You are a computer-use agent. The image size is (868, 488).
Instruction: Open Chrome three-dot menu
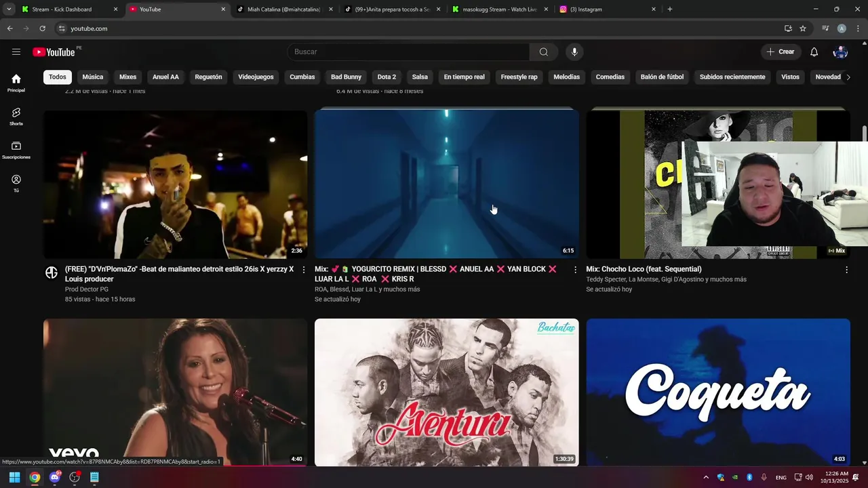coord(858,28)
